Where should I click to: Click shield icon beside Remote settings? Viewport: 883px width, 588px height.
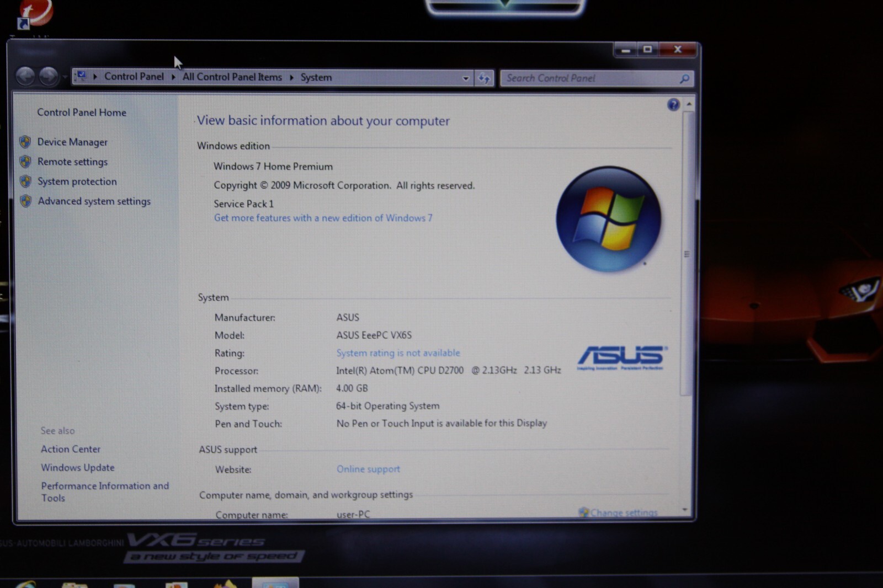click(25, 162)
